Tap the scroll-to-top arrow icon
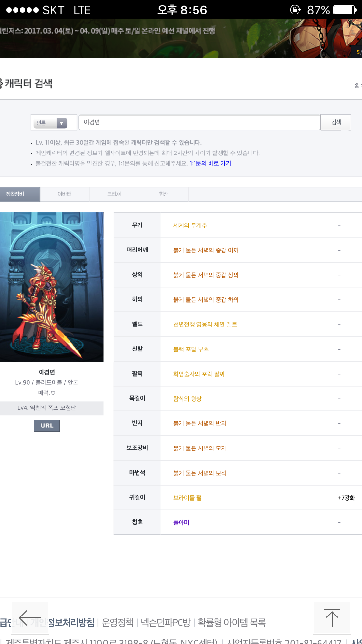The image size is (362, 644). tap(332, 617)
